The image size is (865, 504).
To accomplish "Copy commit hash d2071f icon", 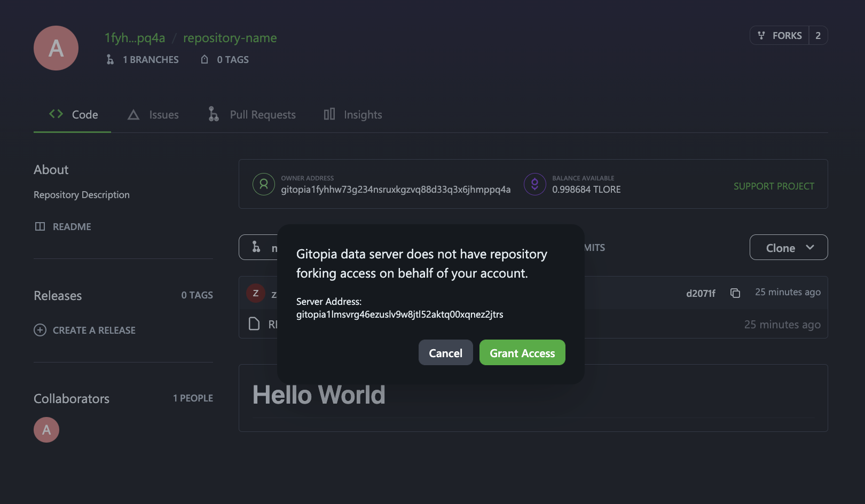I will click(735, 293).
